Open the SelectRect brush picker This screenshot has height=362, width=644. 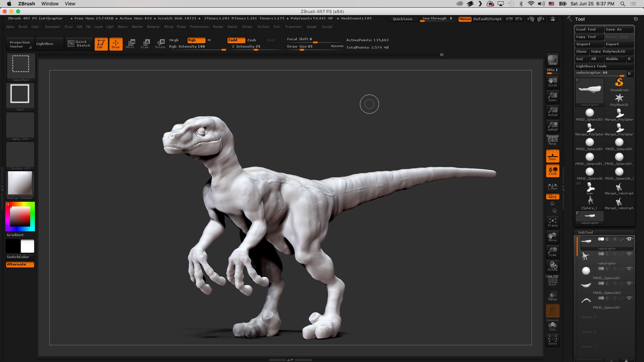click(x=21, y=67)
